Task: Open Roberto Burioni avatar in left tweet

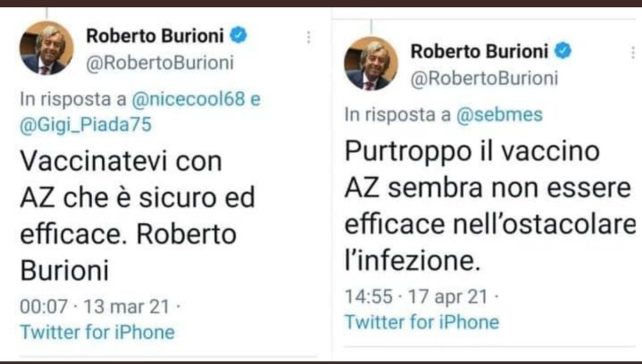Action: click(x=46, y=48)
